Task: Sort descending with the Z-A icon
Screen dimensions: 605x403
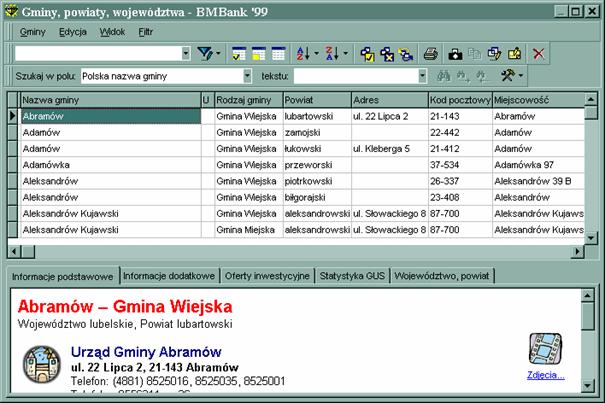Action: tap(332, 54)
